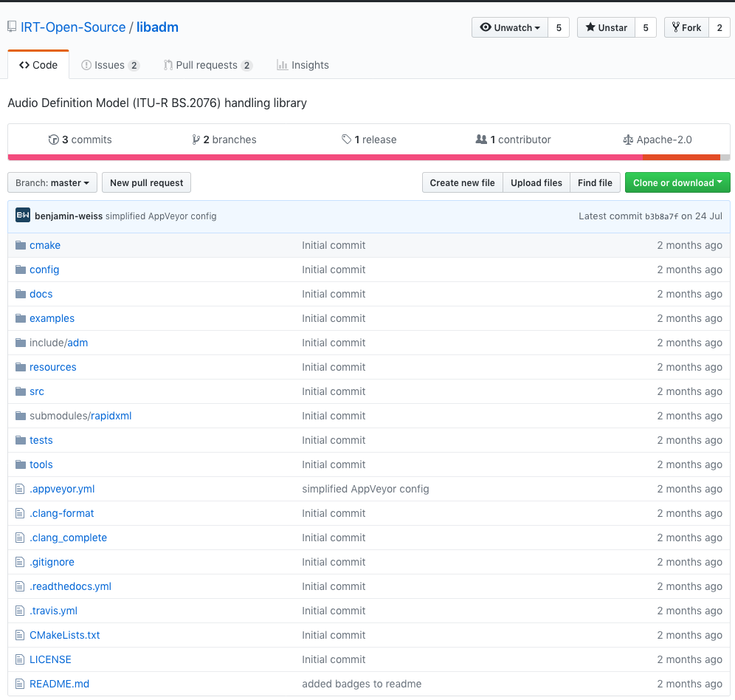Viewport: 735px width, 700px height.
Task: Open the Pull requests tab
Action: 208,65
